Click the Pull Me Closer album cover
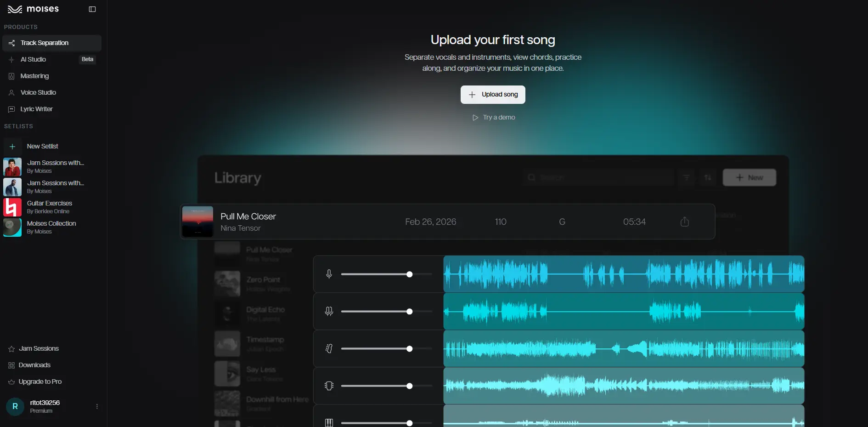The height and width of the screenshot is (427, 868). coord(197,222)
